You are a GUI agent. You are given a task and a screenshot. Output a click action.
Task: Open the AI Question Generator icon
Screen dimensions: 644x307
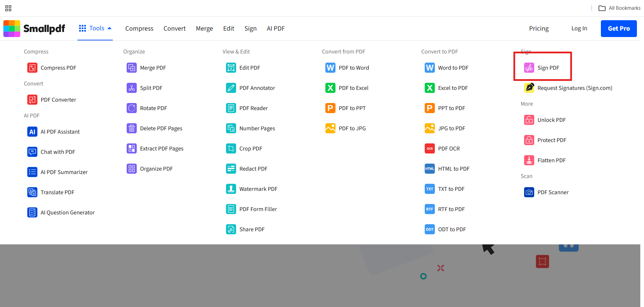point(32,212)
